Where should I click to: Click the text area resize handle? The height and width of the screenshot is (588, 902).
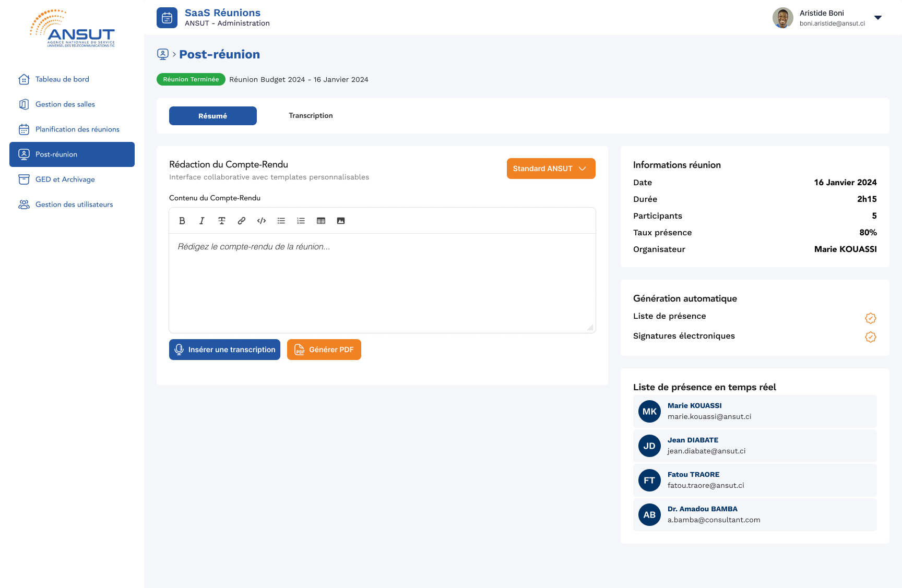click(x=590, y=328)
